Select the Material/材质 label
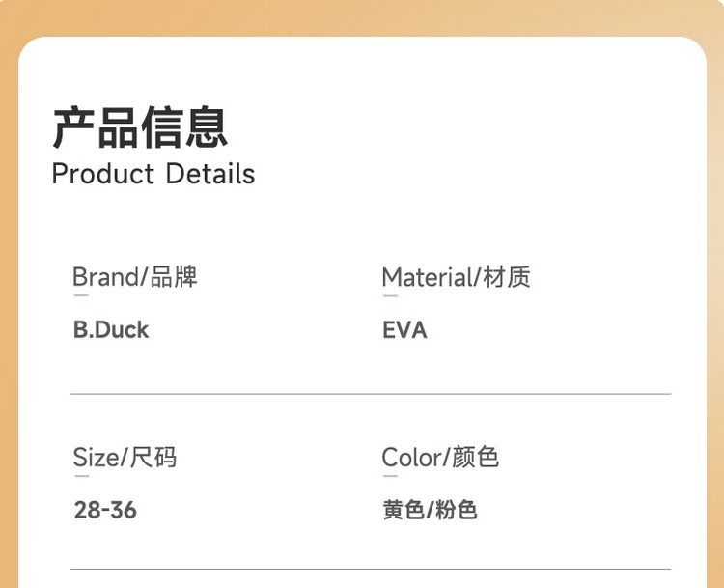 click(x=456, y=278)
